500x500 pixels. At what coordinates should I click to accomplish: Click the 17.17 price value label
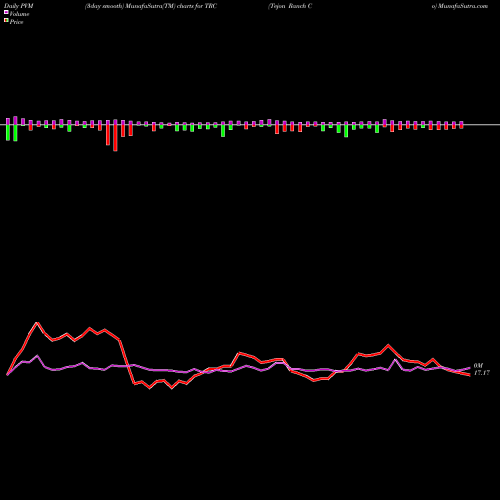tap(482, 373)
